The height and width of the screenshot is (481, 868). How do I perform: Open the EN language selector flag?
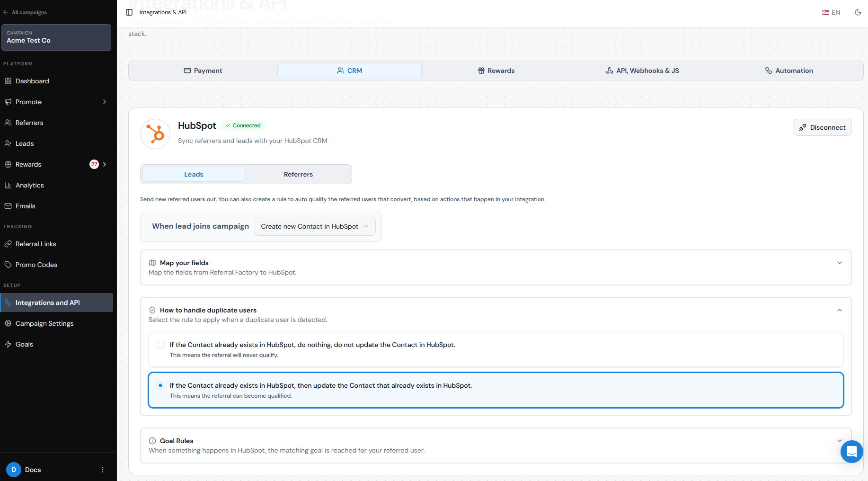(x=825, y=12)
